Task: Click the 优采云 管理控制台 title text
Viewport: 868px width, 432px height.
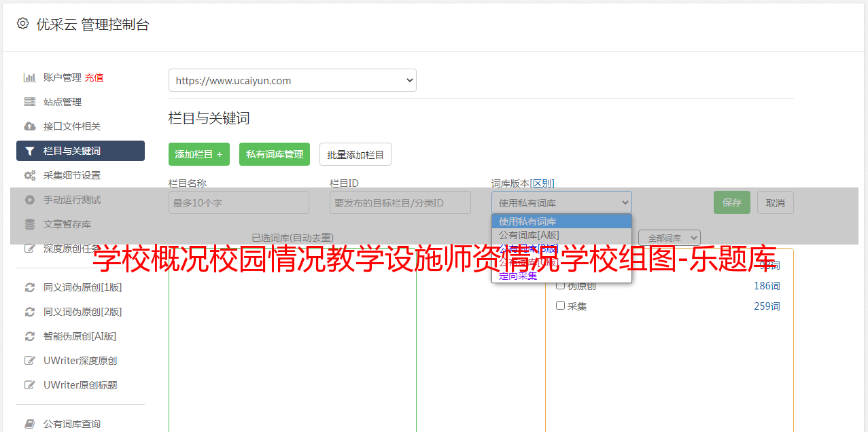Action: click(92, 24)
